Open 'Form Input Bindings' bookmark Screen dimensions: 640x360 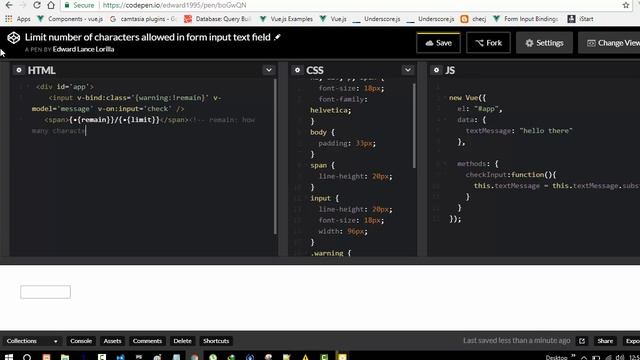point(526,19)
